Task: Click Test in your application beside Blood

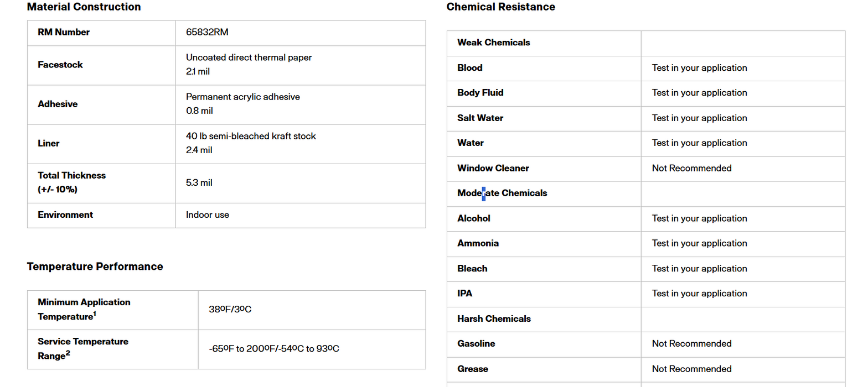Action: pyautogui.click(x=699, y=68)
